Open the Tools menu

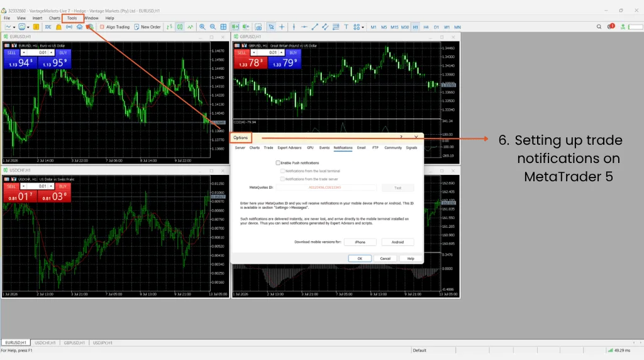pos(72,18)
